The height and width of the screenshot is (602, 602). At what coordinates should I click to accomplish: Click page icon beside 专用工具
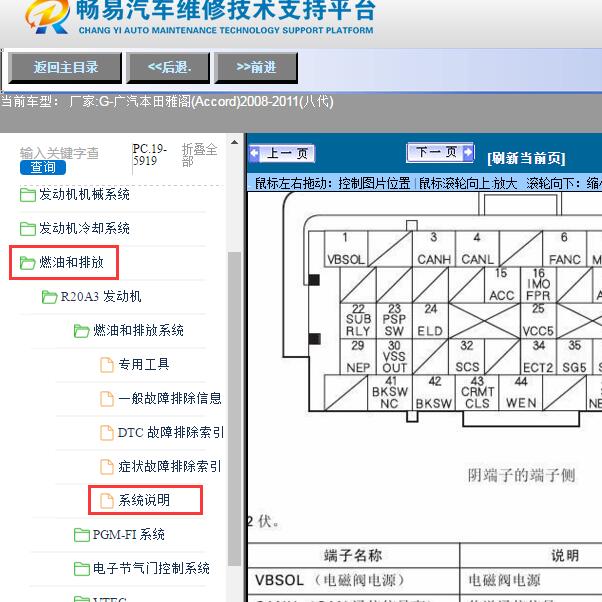click(107, 365)
